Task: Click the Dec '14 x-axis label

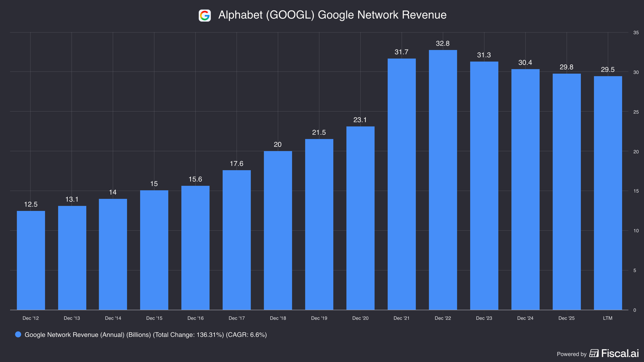Action: coord(113,318)
